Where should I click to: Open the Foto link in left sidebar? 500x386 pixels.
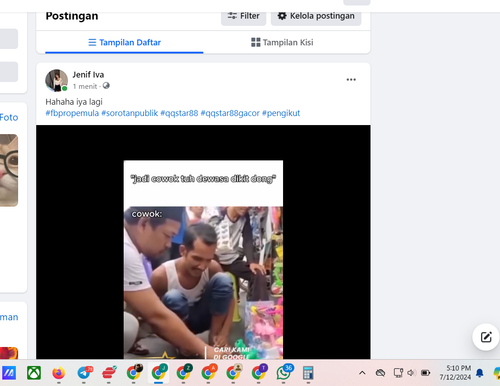coord(9,117)
